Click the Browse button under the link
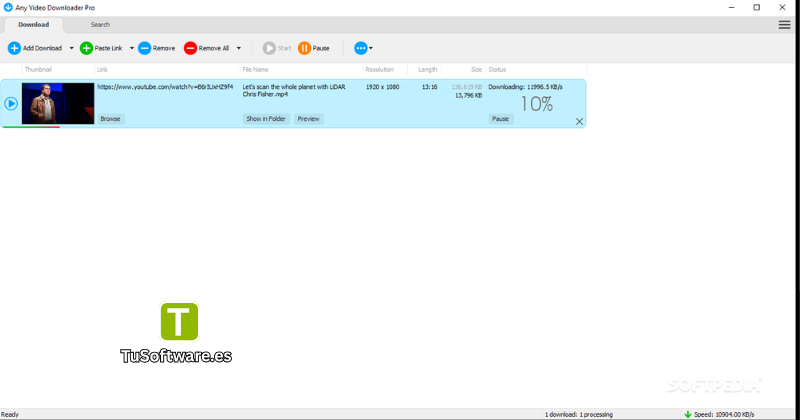This screenshot has width=800, height=420. 110,118
